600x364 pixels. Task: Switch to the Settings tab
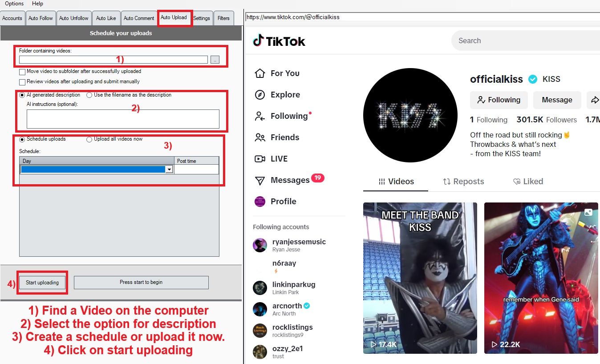click(x=202, y=18)
